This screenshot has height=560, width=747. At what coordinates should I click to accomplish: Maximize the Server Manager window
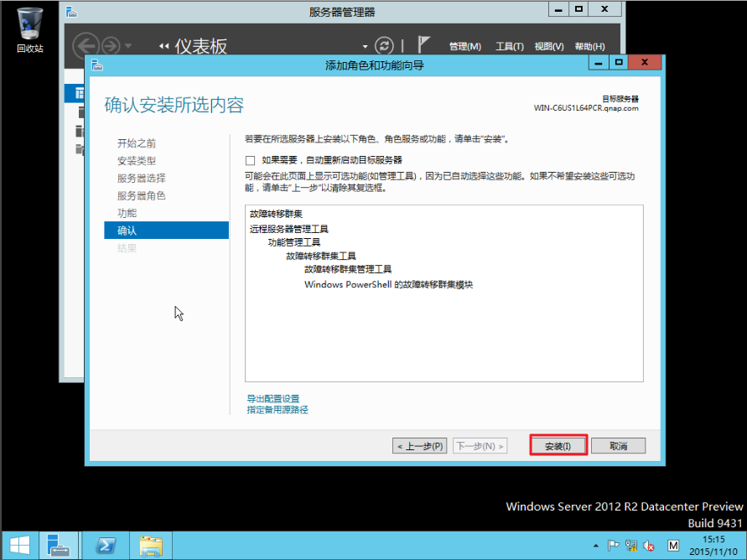coord(578,8)
